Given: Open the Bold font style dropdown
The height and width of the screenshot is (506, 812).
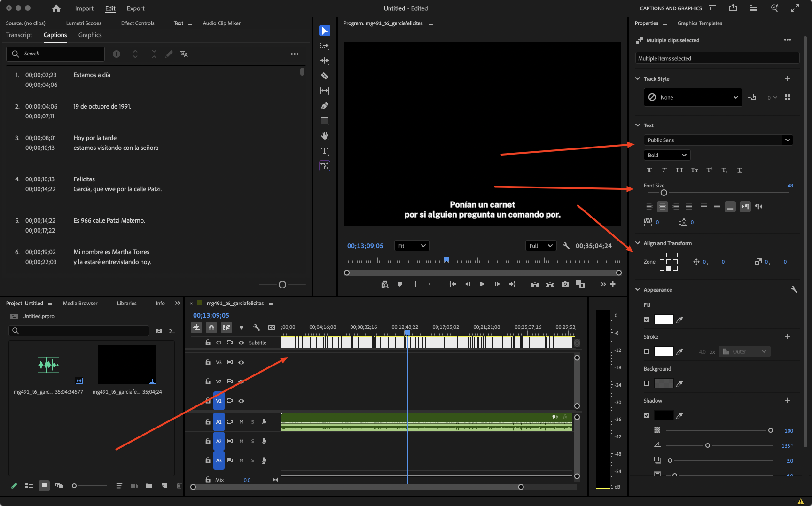Looking at the screenshot, I should [667, 155].
